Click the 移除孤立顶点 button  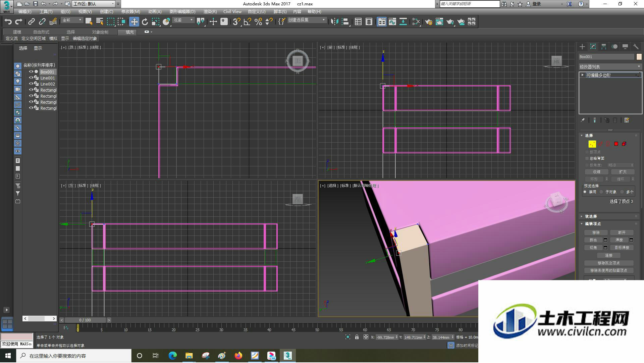609,263
